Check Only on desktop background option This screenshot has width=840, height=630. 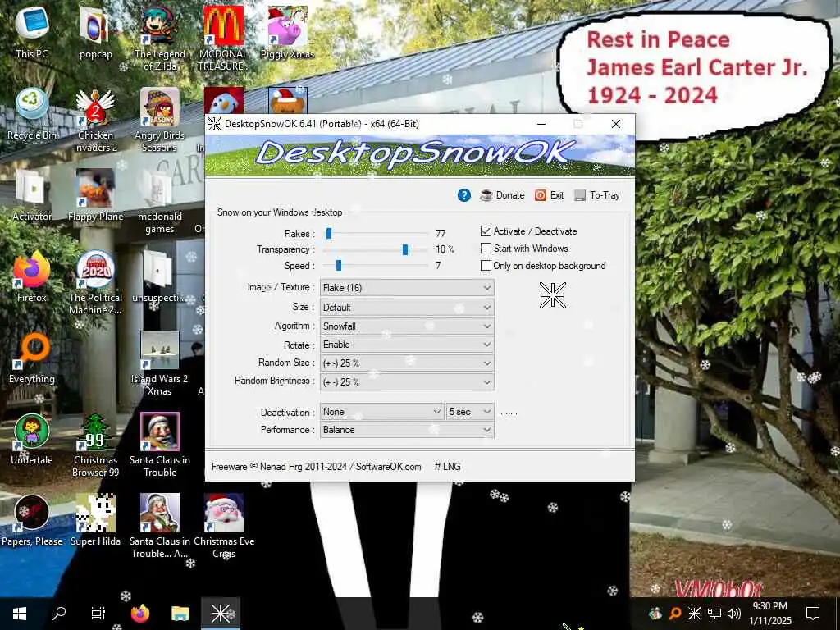486,265
